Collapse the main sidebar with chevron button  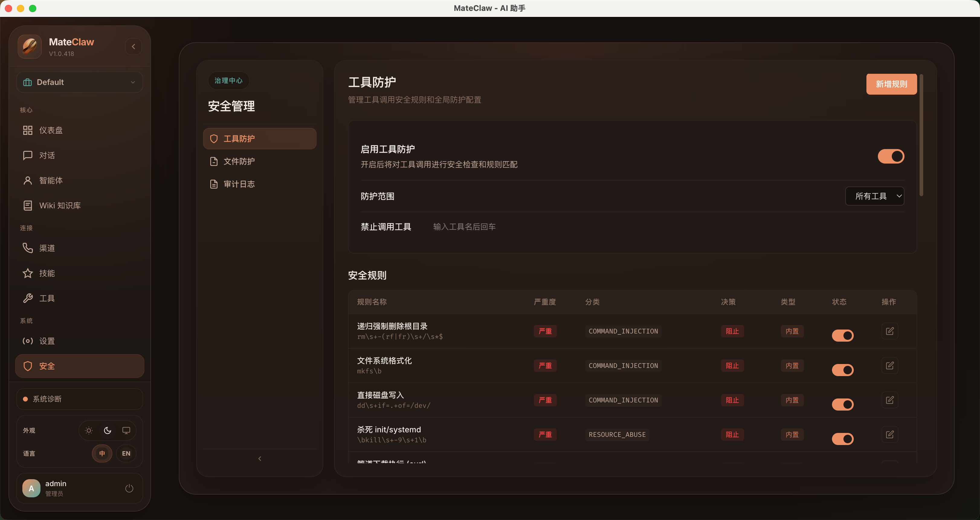pos(134,47)
